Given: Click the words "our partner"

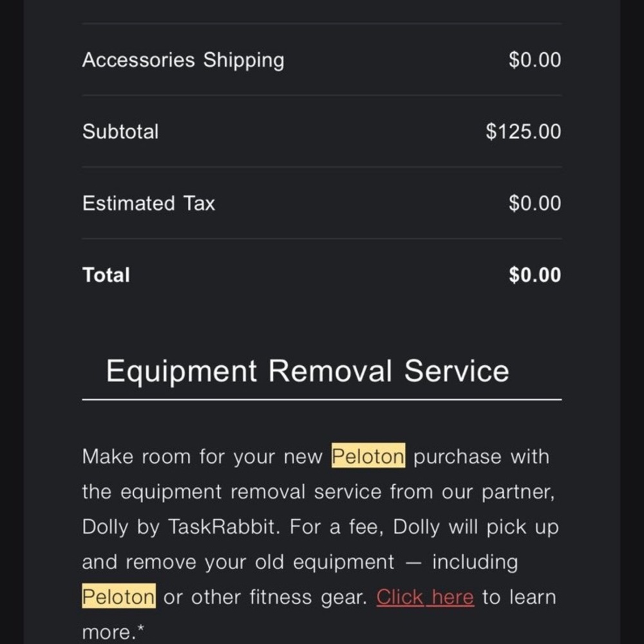Looking at the screenshot, I should (499, 492).
